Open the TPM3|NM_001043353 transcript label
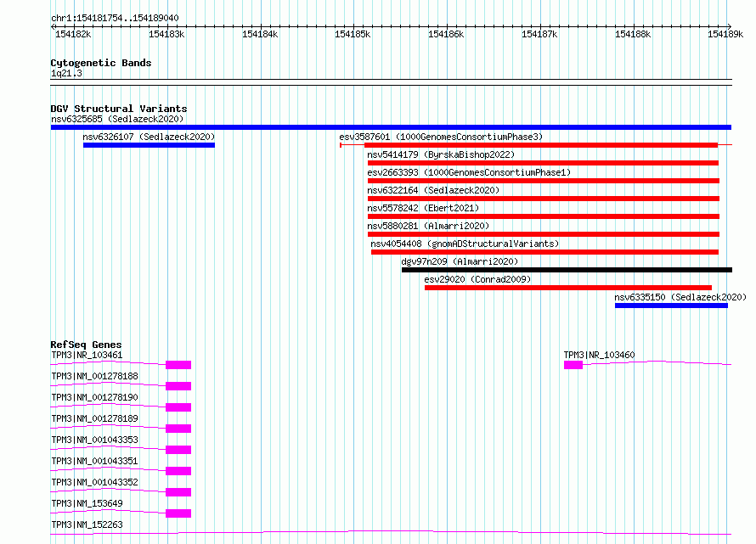Image resolution: width=756 pixels, height=544 pixels. coord(94,440)
